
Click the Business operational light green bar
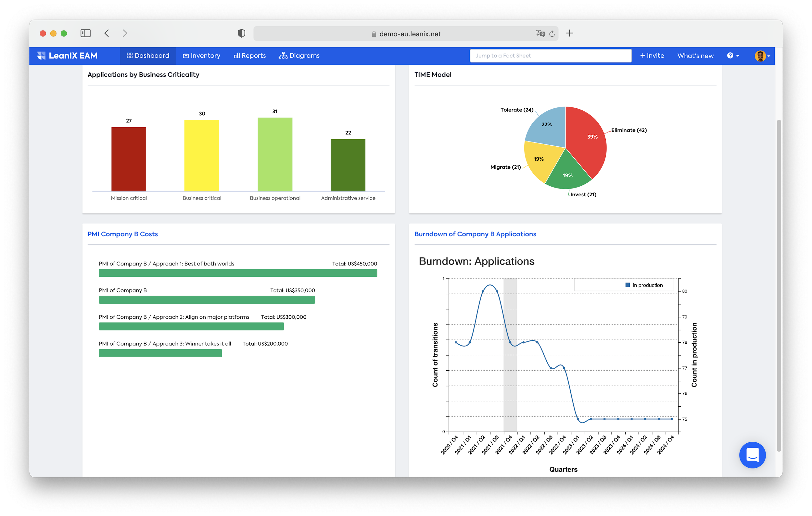click(x=275, y=154)
